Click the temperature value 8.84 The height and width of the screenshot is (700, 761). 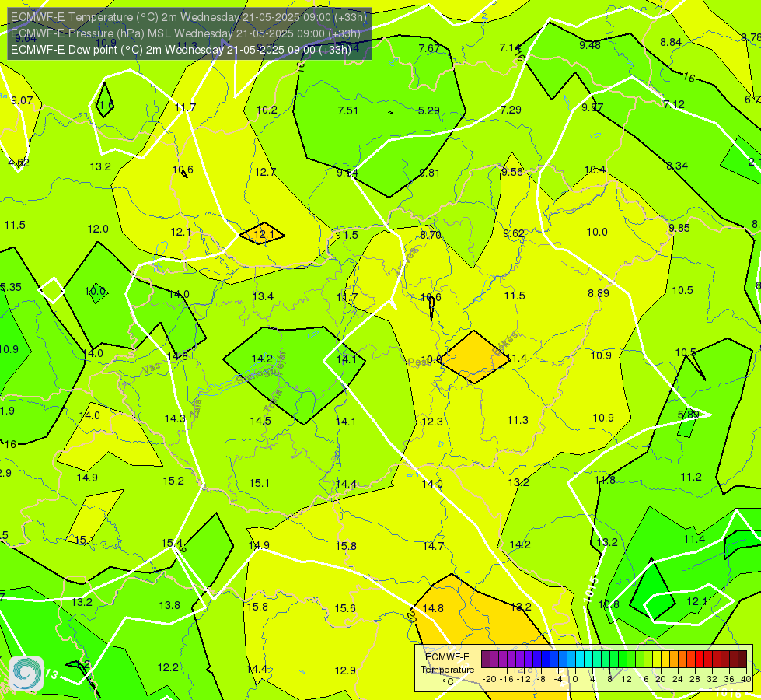click(671, 42)
